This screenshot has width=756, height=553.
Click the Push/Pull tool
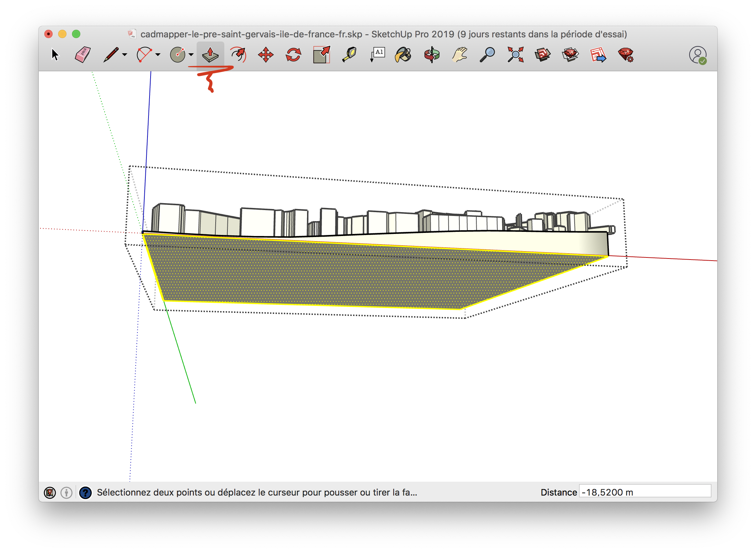pos(210,55)
